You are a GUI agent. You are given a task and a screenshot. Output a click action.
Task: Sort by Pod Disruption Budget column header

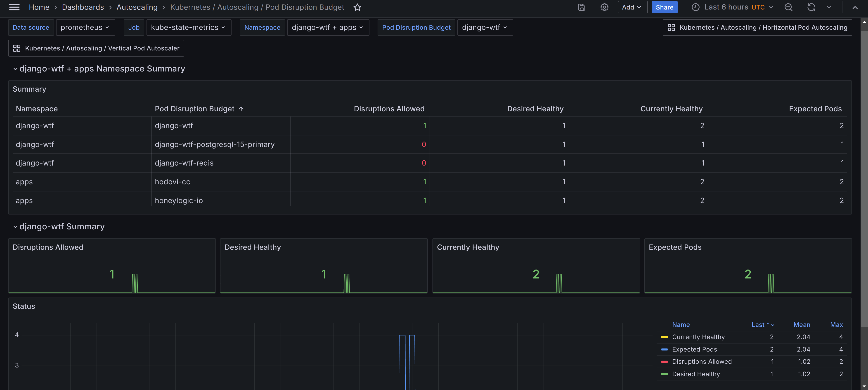194,109
